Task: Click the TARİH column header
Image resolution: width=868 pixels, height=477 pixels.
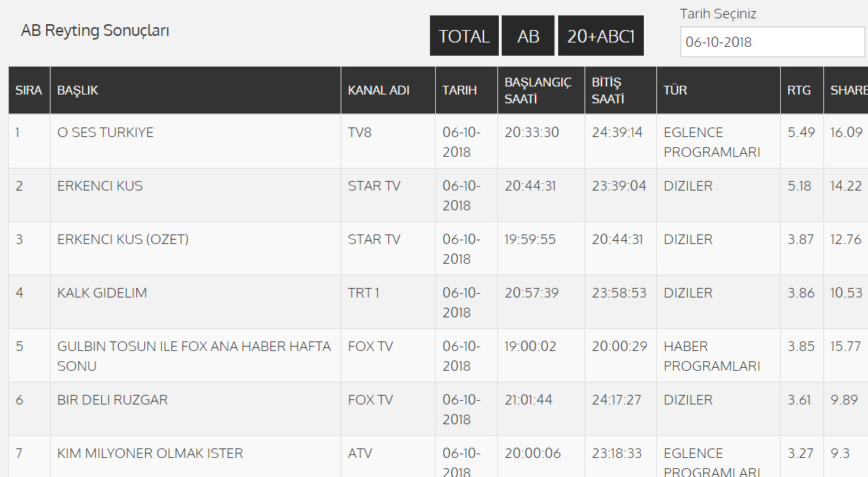Action: 459,90
